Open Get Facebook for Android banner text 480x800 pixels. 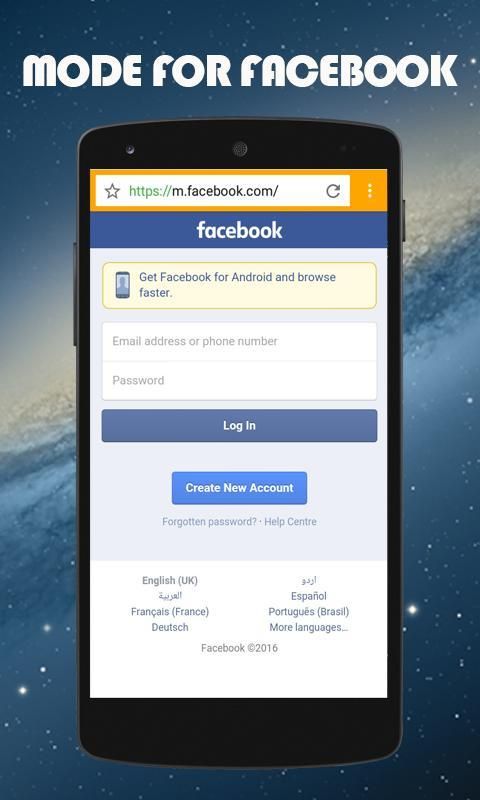tap(238, 285)
